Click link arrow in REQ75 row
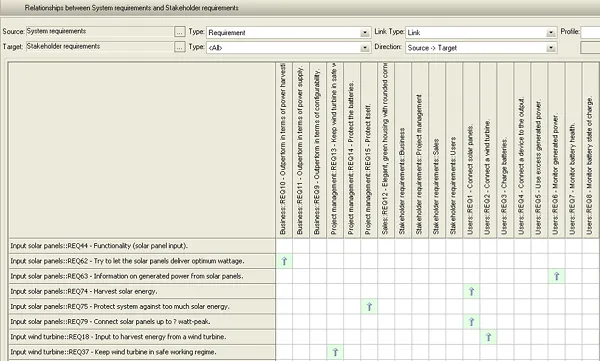The width and height of the screenshot is (600, 361). tap(369, 307)
